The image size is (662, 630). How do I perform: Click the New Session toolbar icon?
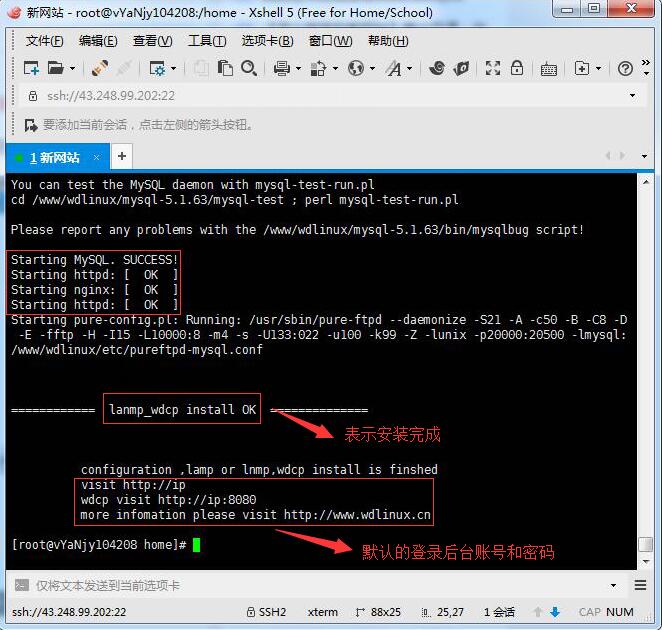coord(31,68)
